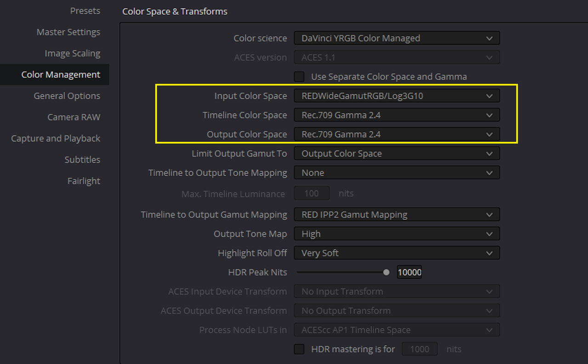Click the ACES Output Device Transform dropdown
This screenshot has width=588, height=364.
[x=397, y=311]
